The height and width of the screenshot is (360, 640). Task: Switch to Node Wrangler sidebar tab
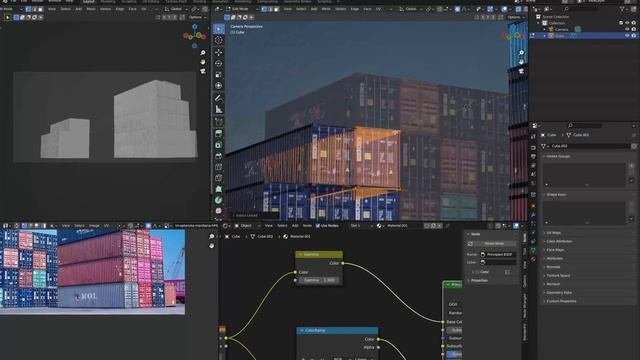pyautogui.click(x=525, y=306)
